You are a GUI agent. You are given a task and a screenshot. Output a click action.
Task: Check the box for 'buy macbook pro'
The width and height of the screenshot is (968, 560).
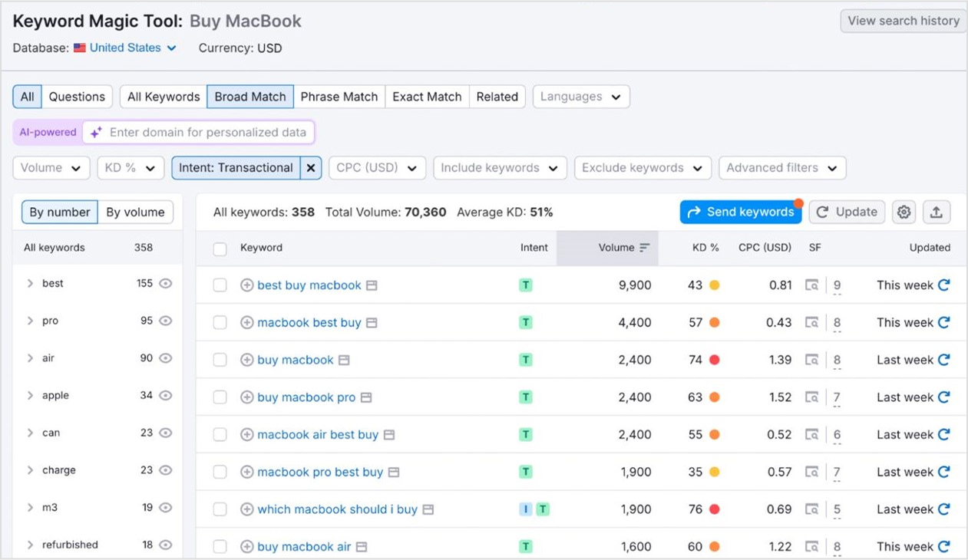tap(220, 397)
